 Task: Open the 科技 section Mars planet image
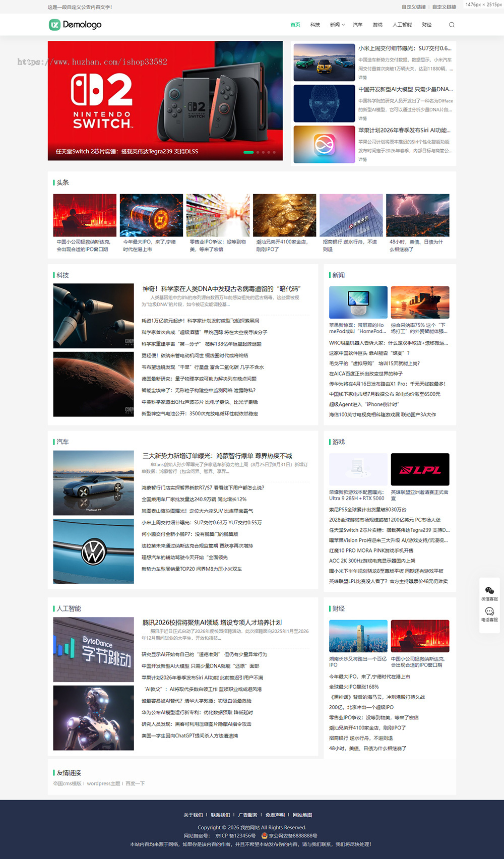click(94, 384)
